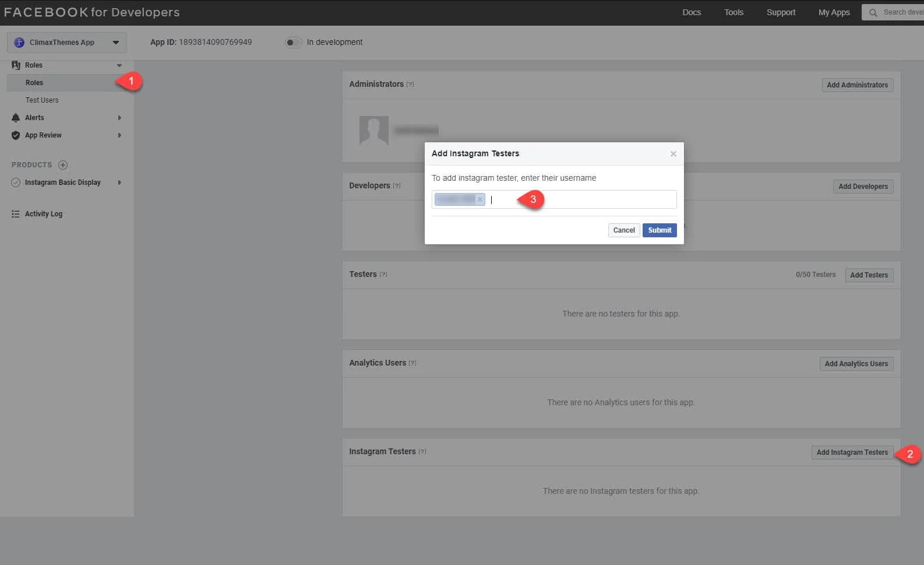
Task: Click the Facebook for Developers logo
Action: click(92, 12)
